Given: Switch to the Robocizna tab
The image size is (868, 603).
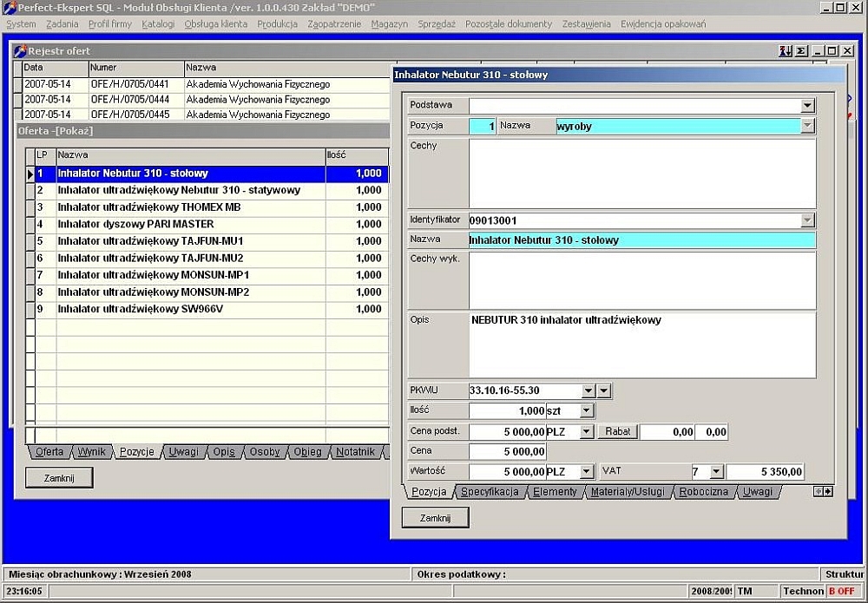Looking at the screenshot, I should [x=704, y=492].
